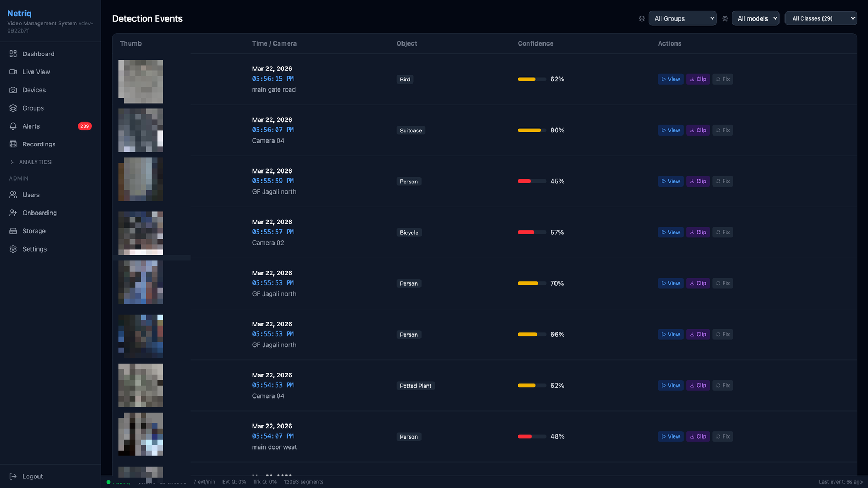This screenshot has height=488, width=868.
Task: Open Devices in the sidebar
Action: pyautogui.click(x=50, y=90)
